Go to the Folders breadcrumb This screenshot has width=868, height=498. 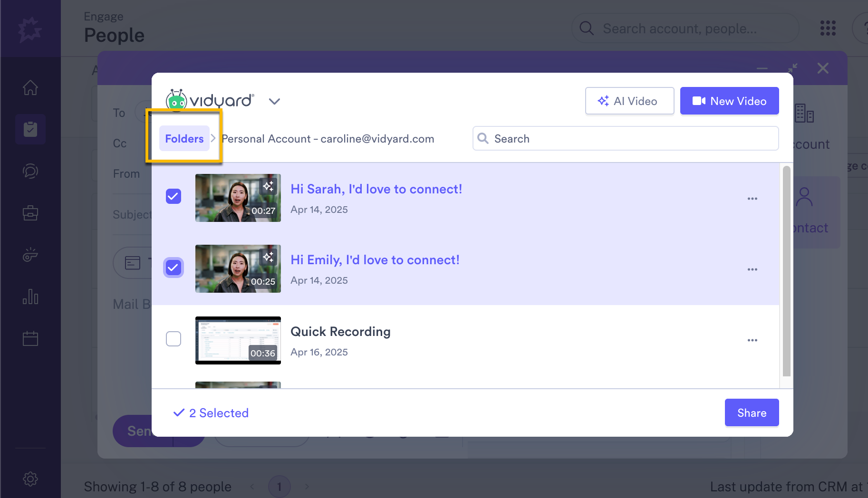point(184,138)
